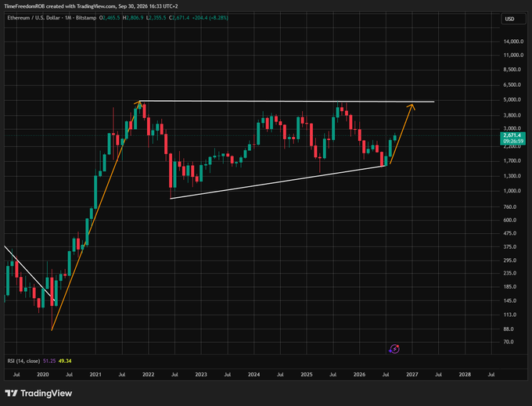
Task: Click the 2020 time axis label
Action: 43,375
